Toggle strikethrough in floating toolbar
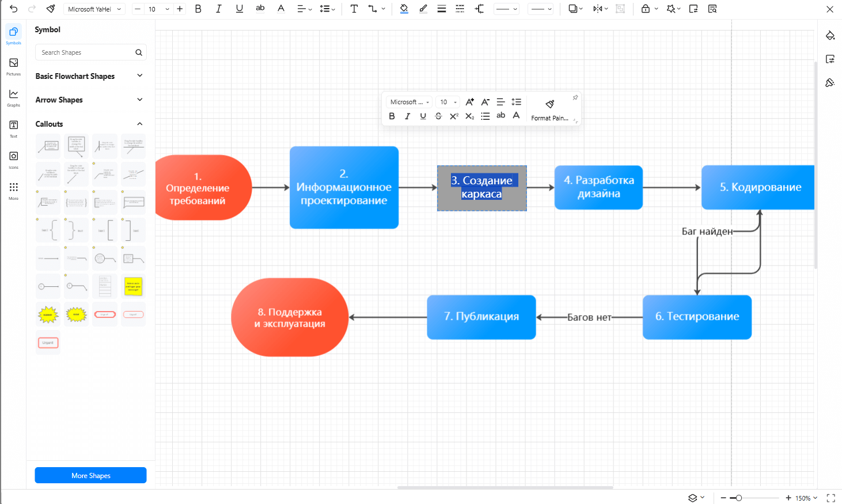 coord(438,116)
